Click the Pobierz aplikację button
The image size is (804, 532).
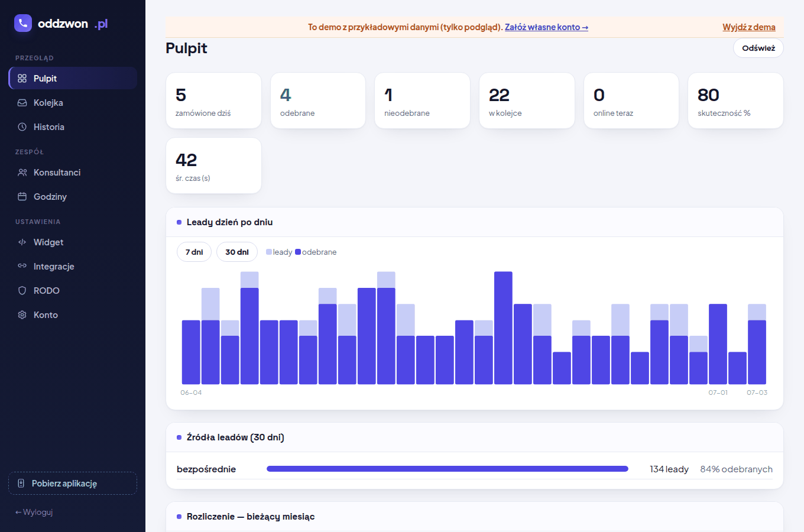tap(73, 483)
